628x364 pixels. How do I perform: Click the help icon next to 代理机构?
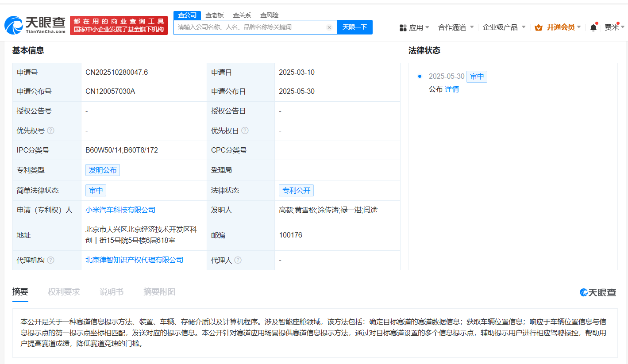[51, 260]
